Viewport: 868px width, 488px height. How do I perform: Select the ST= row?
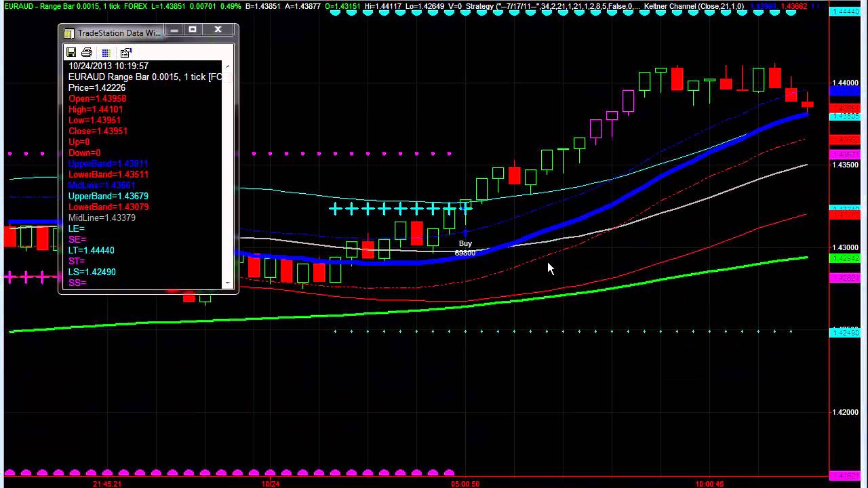77,261
